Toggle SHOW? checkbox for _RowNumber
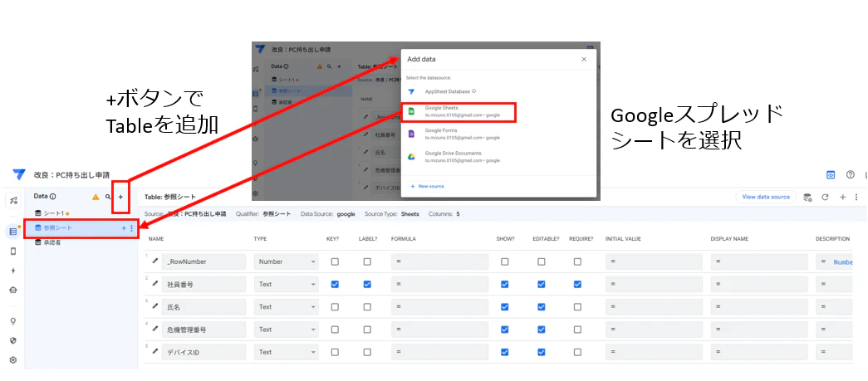This screenshot has height=381, width=868. point(504,261)
